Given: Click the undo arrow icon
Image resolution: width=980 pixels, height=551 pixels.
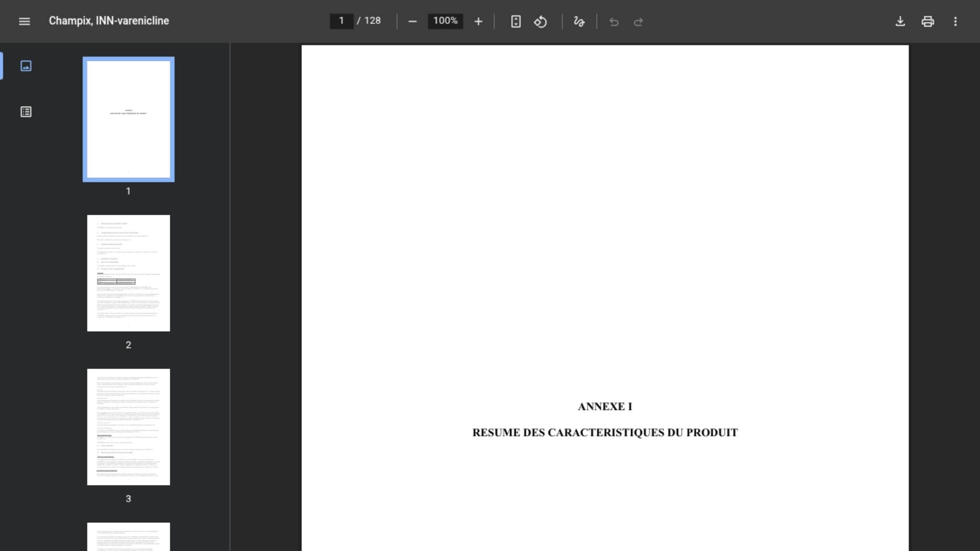Looking at the screenshot, I should pos(614,22).
